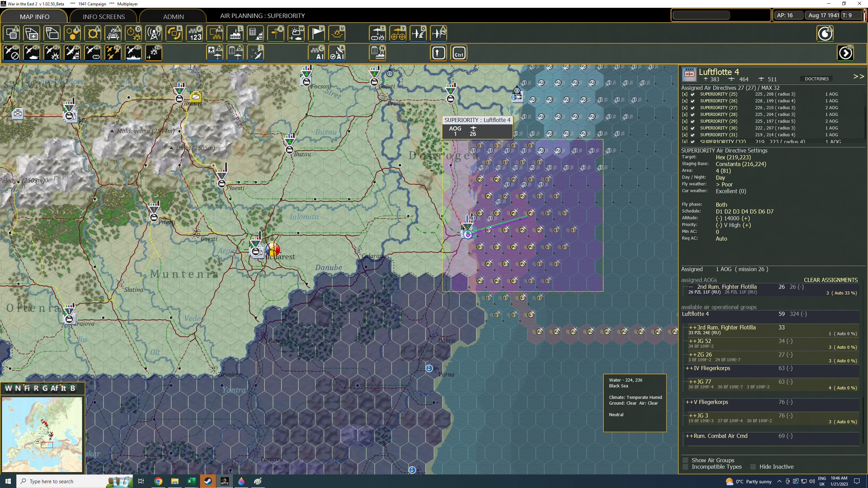Toggle the rail damage map overlay icon
The width and height of the screenshot is (868, 488).
point(113,34)
